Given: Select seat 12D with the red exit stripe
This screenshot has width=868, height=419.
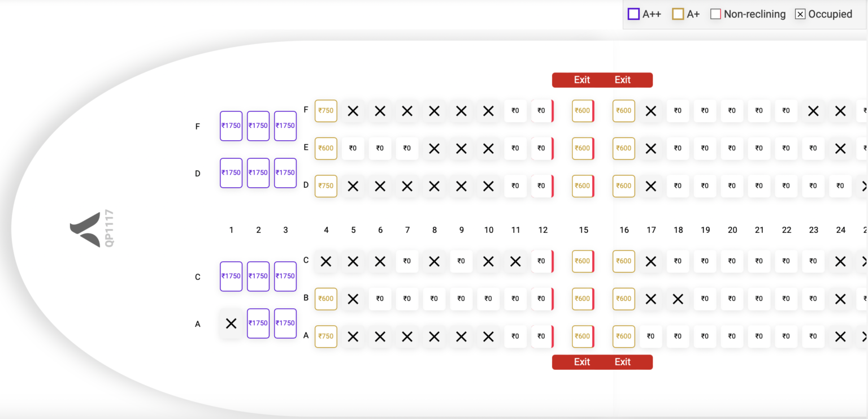Looking at the screenshot, I should coord(541,185).
